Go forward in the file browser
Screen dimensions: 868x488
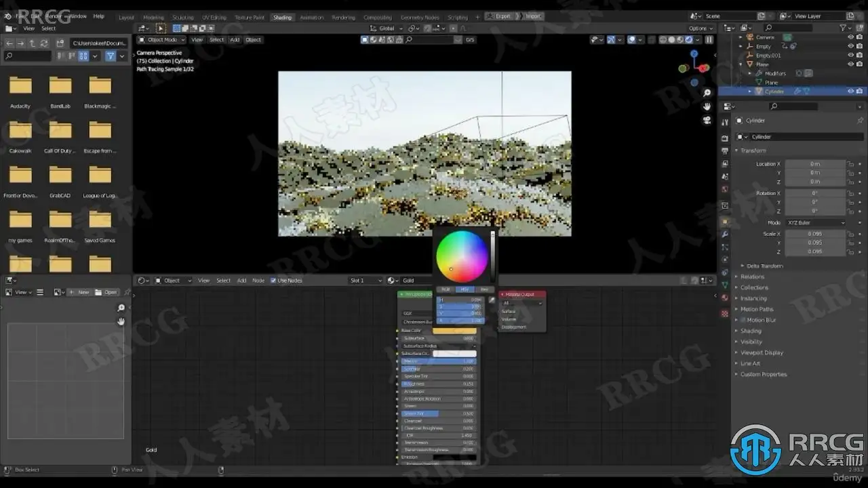coord(21,43)
